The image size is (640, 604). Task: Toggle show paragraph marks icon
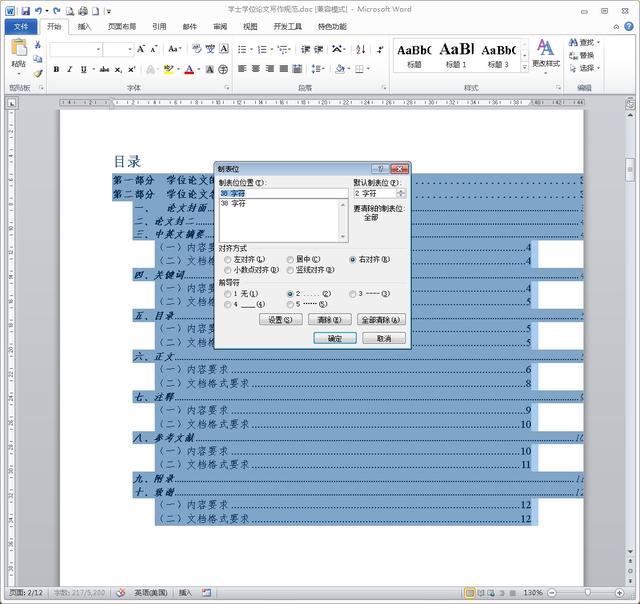click(380, 49)
